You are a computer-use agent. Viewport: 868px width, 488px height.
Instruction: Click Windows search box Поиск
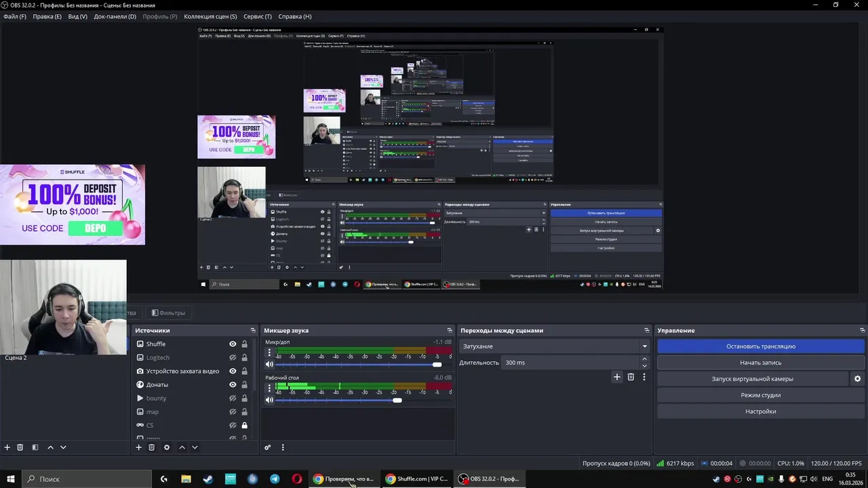click(x=87, y=479)
